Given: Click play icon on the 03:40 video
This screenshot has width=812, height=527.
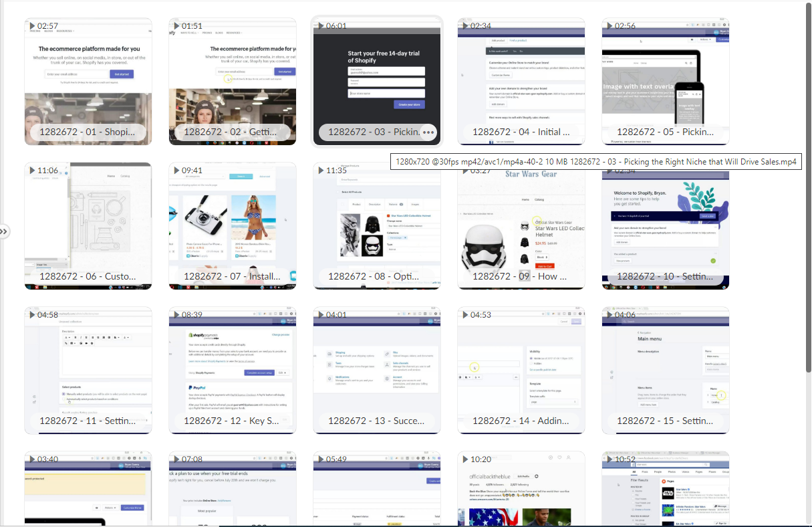Looking at the screenshot, I should click(x=32, y=459).
